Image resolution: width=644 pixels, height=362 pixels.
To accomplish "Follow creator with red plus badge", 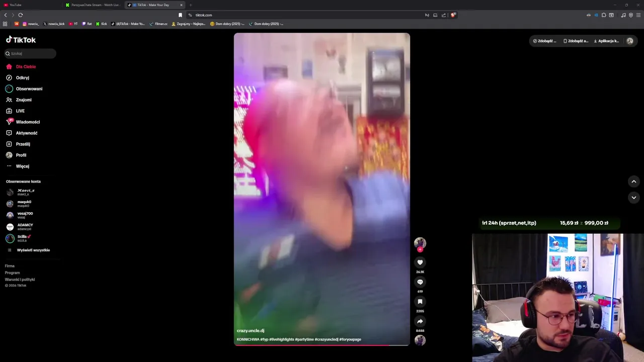I will point(420,249).
